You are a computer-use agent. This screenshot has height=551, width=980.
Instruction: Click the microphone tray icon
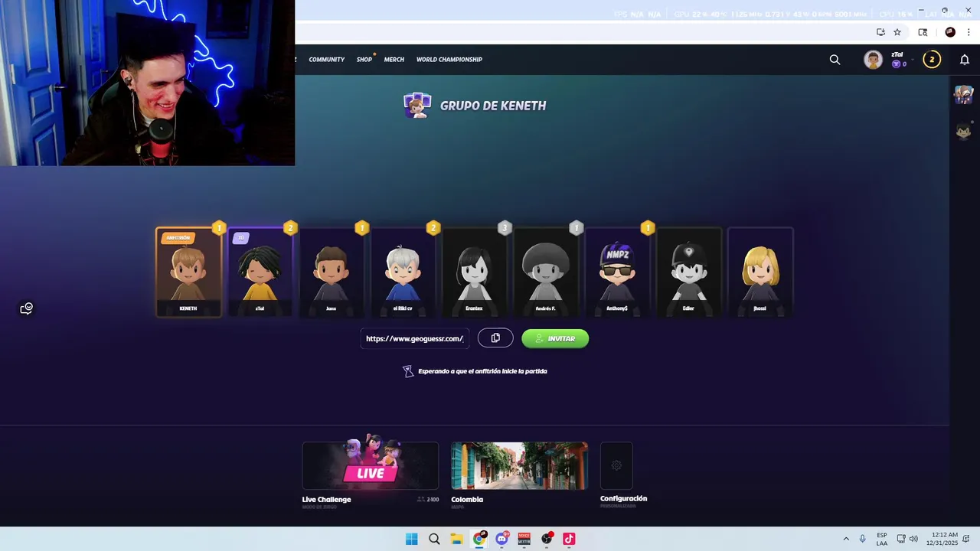click(x=863, y=539)
